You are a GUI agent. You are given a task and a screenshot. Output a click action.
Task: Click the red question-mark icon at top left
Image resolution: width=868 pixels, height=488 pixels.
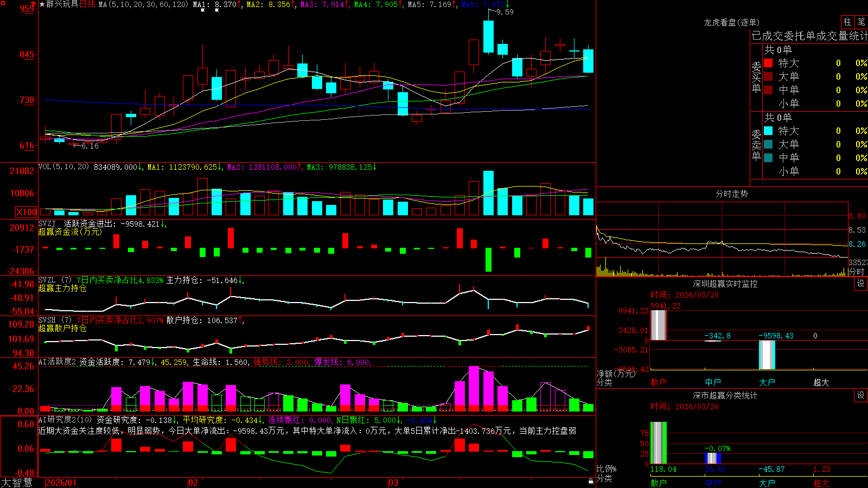coord(34,4)
